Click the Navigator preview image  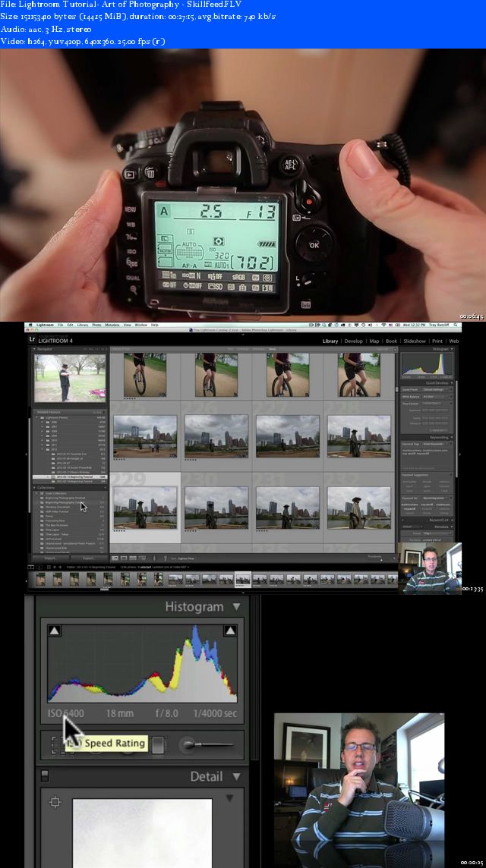click(x=70, y=378)
